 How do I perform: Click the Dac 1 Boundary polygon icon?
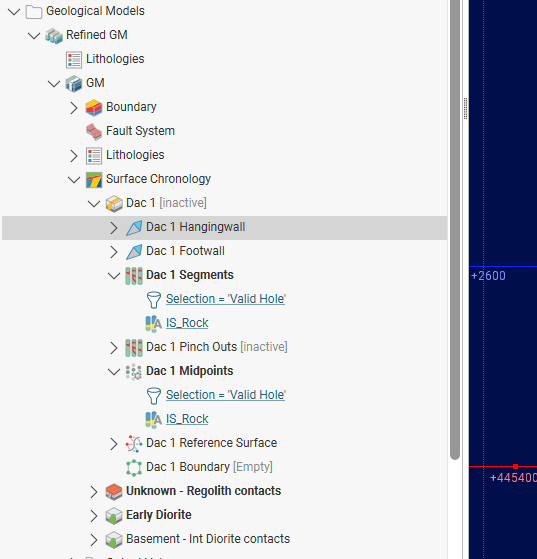tap(134, 467)
